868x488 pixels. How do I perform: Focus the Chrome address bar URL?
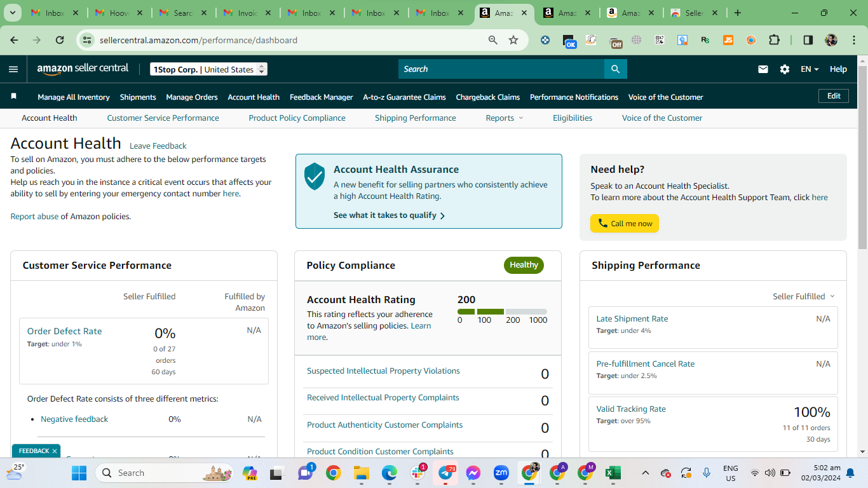[x=198, y=40]
